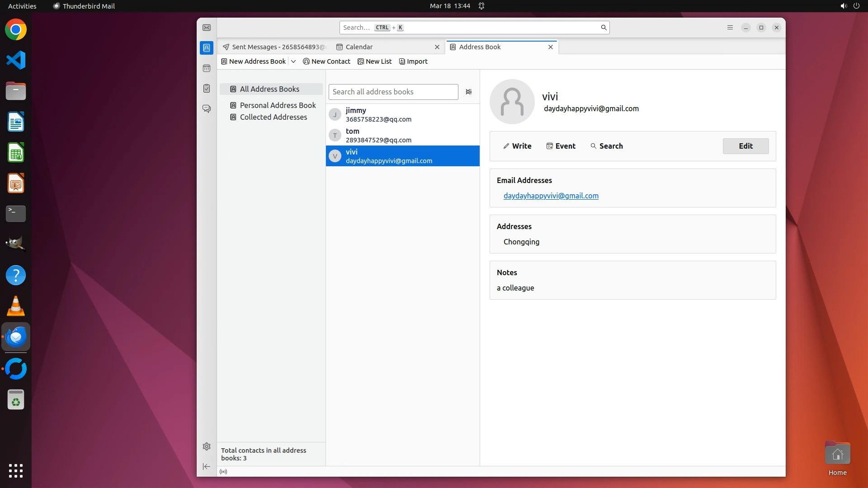Click the Search all address books field
Image resolution: width=868 pixels, height=488 pixels.
click(x=393, y=92)
